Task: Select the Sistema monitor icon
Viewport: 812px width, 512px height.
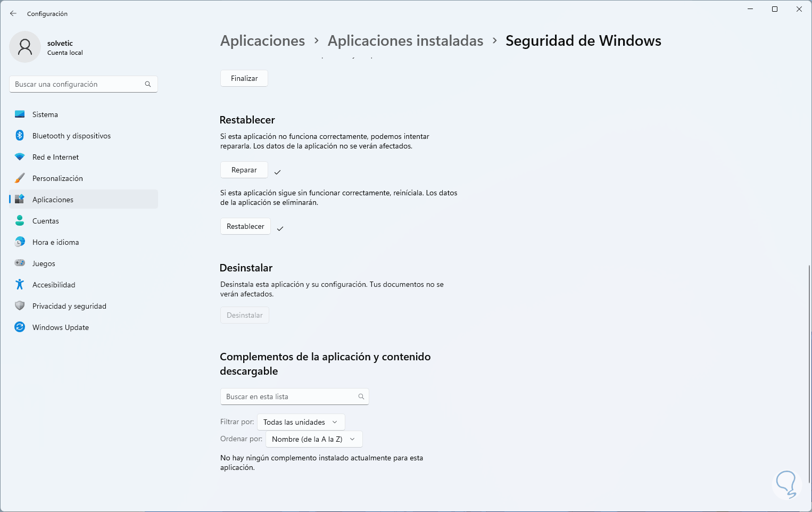Action: coord(20,114)
